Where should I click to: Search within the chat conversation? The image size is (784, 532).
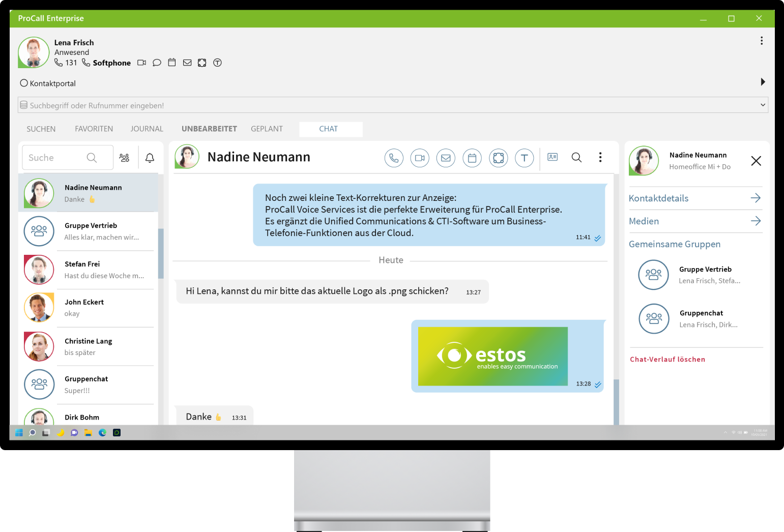576,157
